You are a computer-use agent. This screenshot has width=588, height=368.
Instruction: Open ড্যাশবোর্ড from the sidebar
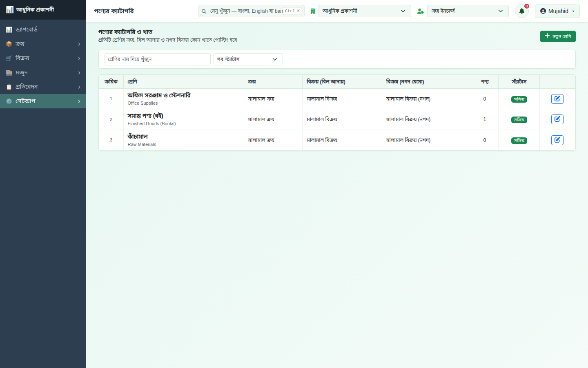[x=43, y=29]
